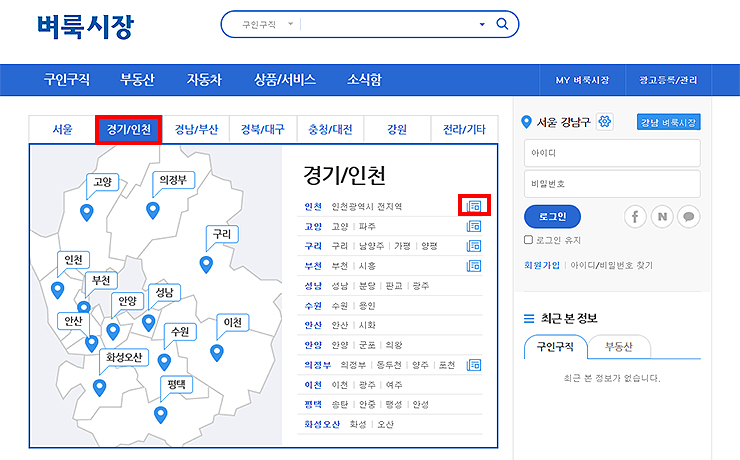This screenshot has width=740, height=460.
Task: Click 분당 in the 성남 row
Action: 367,285
